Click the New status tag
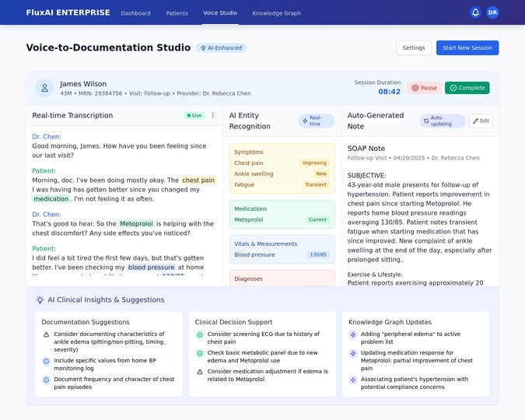 [321, 173]
